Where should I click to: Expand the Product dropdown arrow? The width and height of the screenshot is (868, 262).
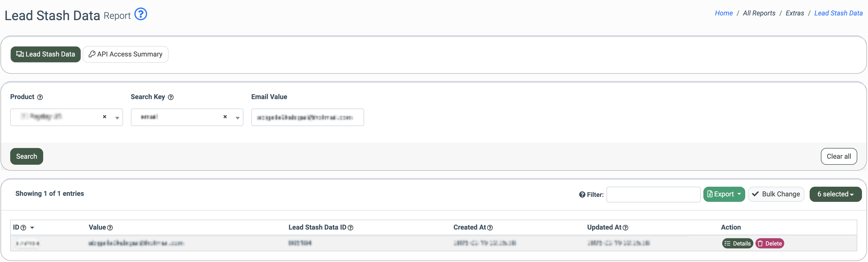click(x=117, y=118)
